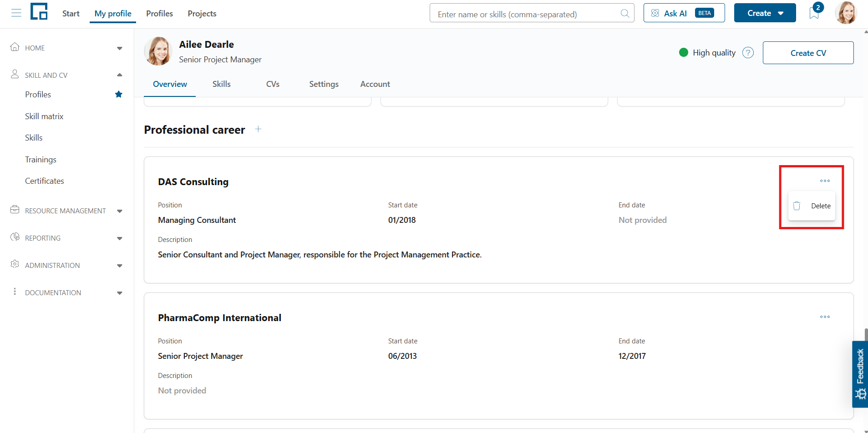Toggle the favorite star next to Profiles
This screenshot has width=868, height=433.
(119, 94)
